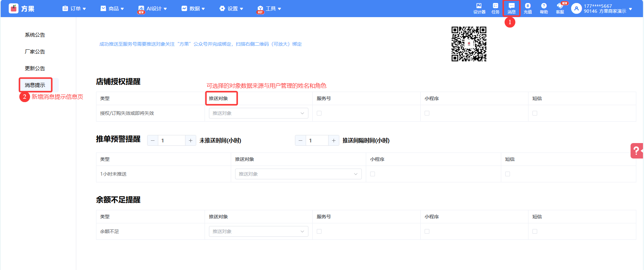Toggle 小程序 checkbox for 授权/订购失效或即将失效
Image resolution: width=644 pixels, height=270 pixels.
click(x=427, y=113)
